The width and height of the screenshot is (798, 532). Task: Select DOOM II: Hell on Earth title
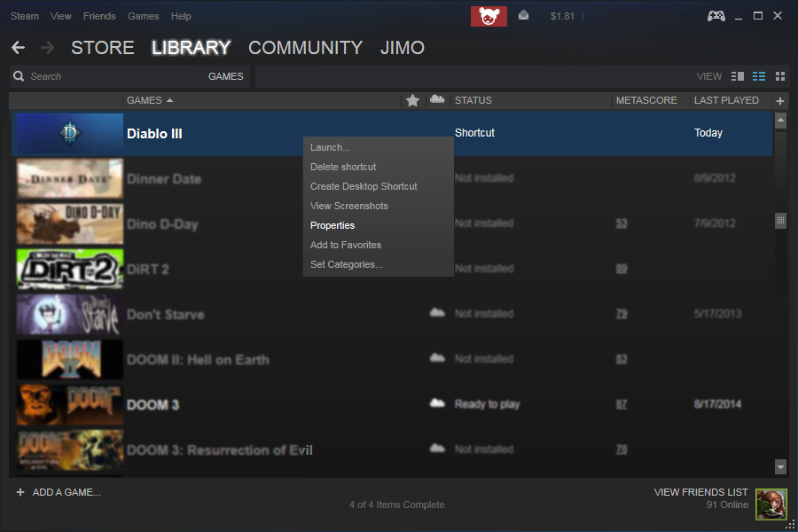coord(198,360)
